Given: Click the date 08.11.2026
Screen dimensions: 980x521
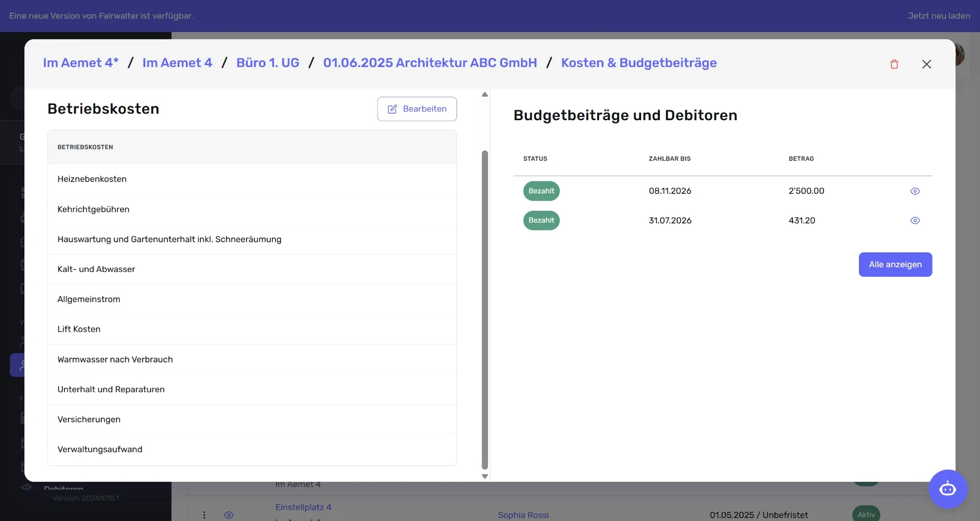Looking at the screenshot, I should (670, 191).
